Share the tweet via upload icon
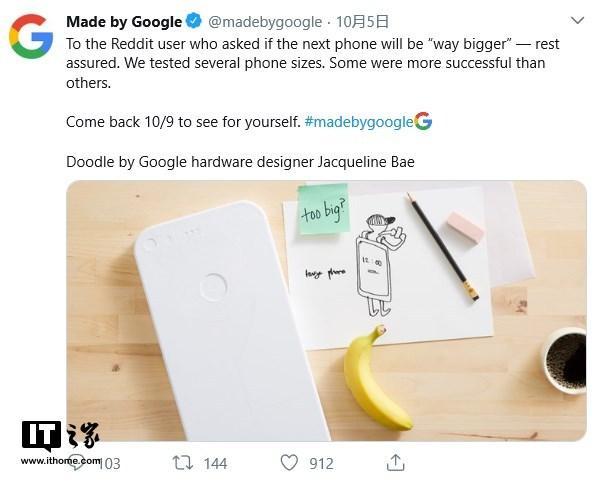 (x=395, y=462)
